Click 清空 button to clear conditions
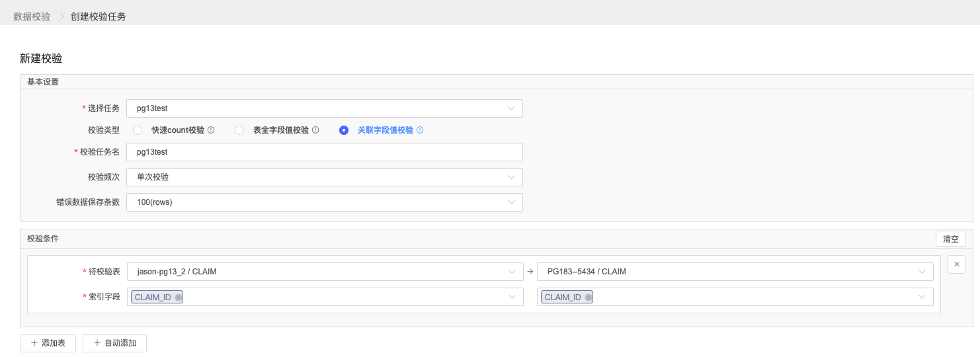The width and height of the screenshot is (980, 357). [950, 239]
